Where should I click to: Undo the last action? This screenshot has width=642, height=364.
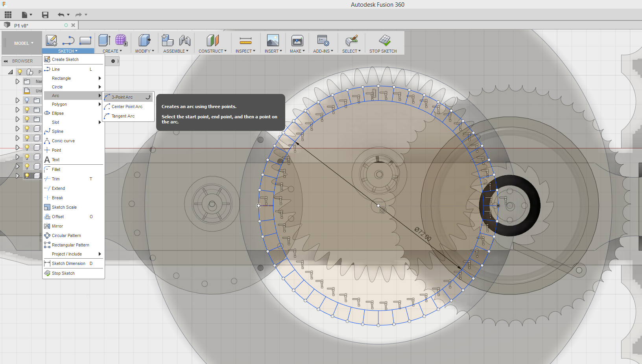(x=61, y=15)
